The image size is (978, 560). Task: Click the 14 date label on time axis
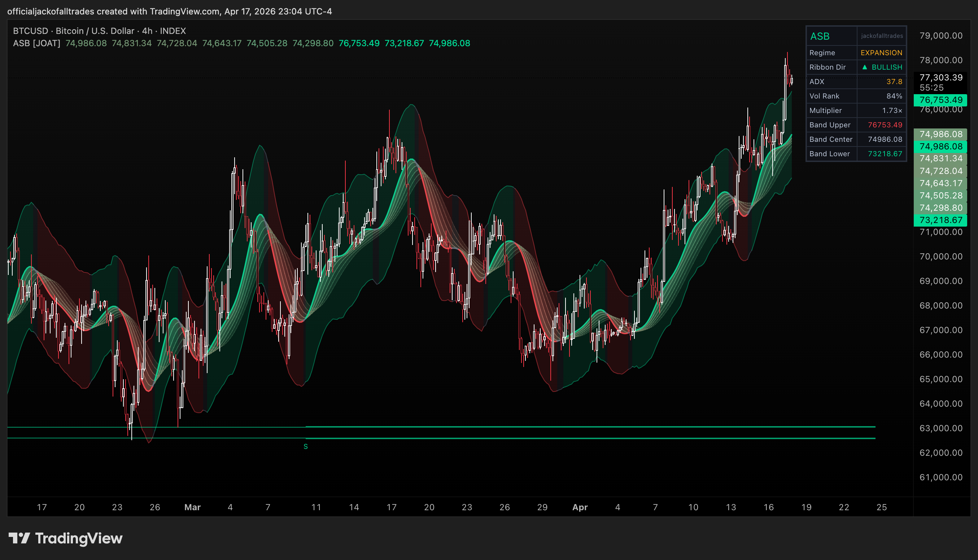pos(354,507)
